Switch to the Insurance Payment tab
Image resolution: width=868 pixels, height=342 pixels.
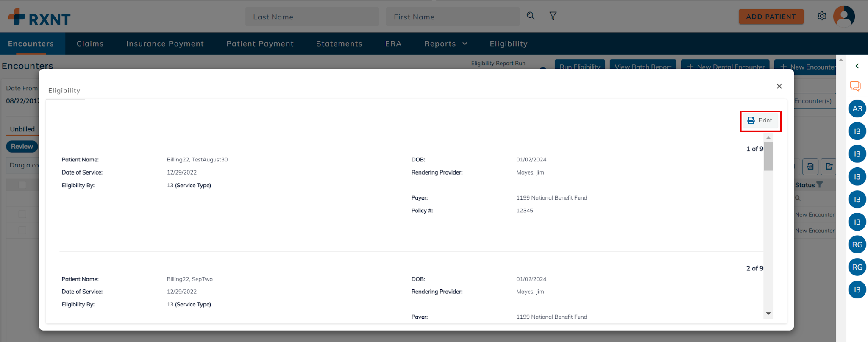[165, 44]
